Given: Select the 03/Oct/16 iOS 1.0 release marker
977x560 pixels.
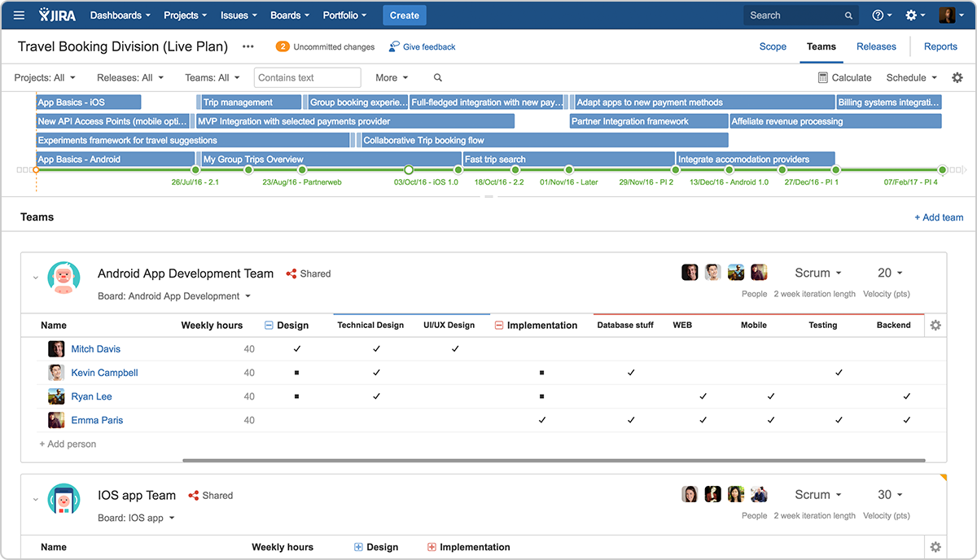Looking at the screenshot, I should point(409,170).
